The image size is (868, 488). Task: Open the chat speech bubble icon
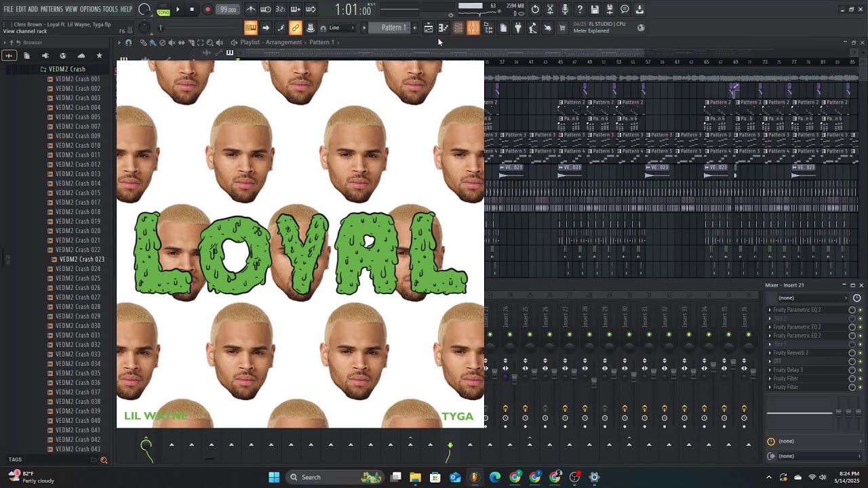pos(625,9)
